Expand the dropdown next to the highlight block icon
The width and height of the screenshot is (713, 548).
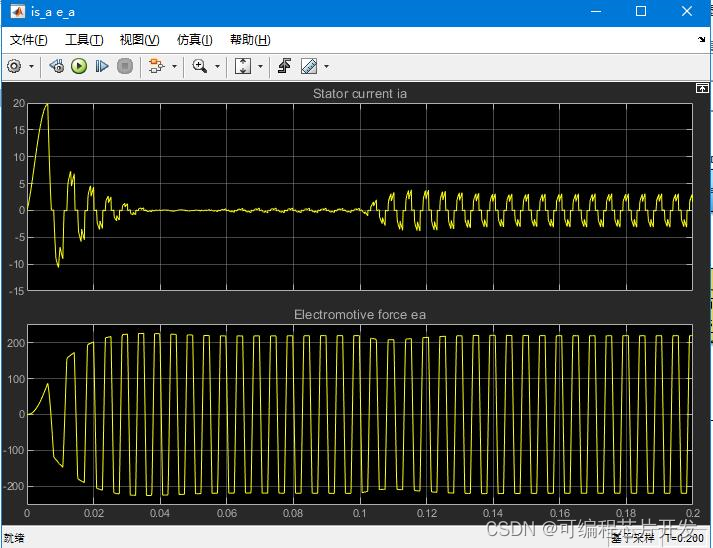[x=174, y=66]
